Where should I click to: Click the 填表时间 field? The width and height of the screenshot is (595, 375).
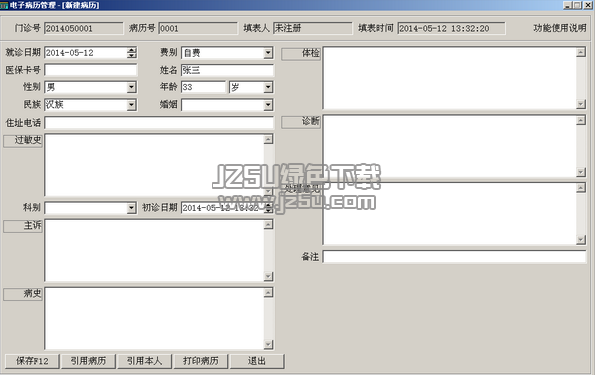click(x=452, y=28)
